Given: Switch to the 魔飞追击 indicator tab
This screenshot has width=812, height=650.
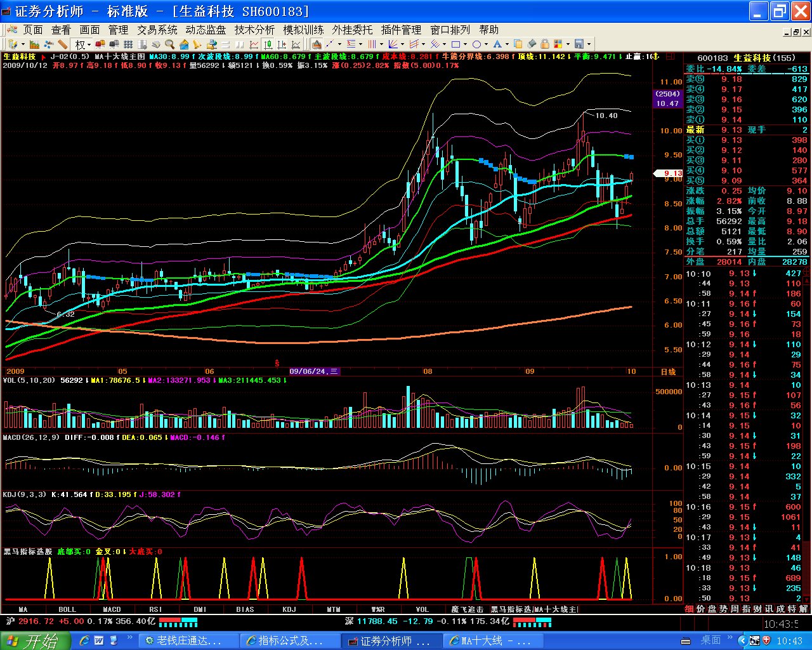Looking at the screenshot, I should pyautogui.click(x=467, y=609).
